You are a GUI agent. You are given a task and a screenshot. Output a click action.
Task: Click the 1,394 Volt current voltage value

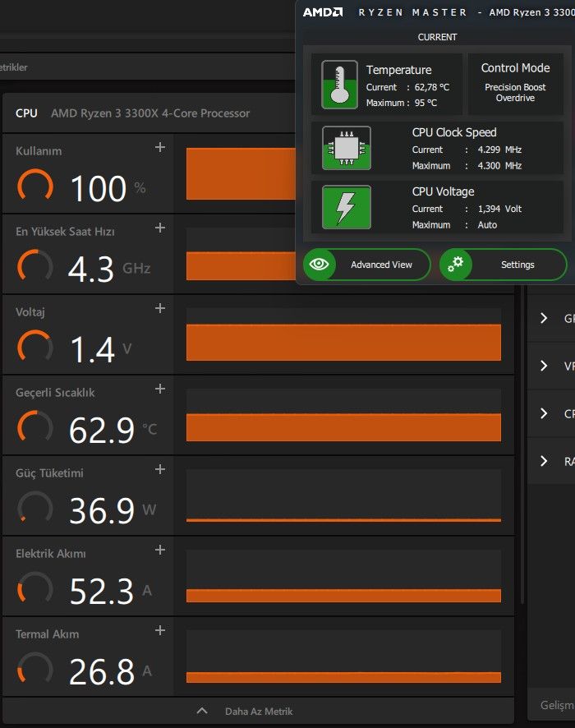[499, 209]
